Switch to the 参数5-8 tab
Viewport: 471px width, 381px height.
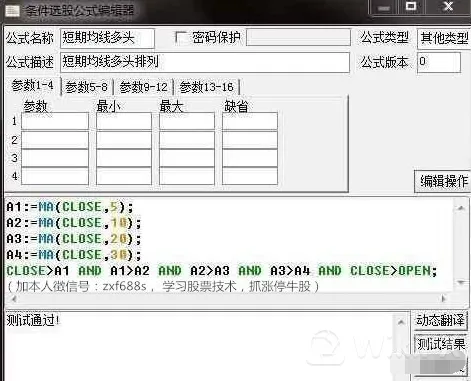click(x=87, y=87)
